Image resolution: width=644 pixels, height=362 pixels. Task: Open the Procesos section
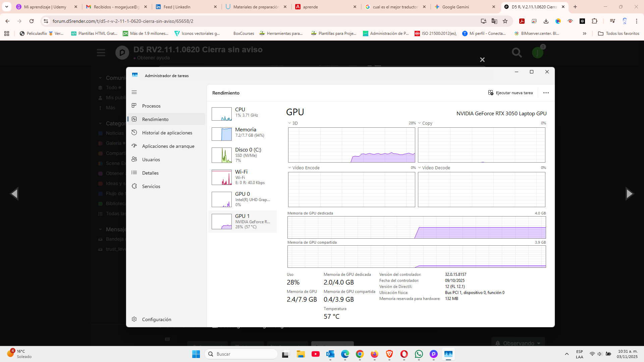coord(151,106)
